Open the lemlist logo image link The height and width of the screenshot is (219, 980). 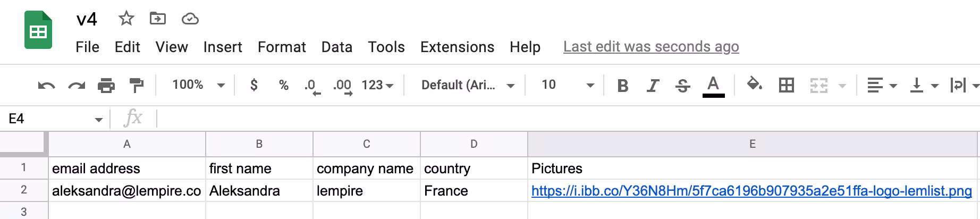[x=751, y=191]
